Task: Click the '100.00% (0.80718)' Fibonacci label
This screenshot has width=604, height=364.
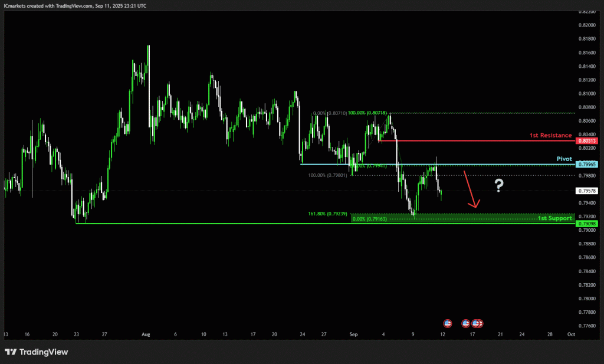Action: click(x=367, y=113)
